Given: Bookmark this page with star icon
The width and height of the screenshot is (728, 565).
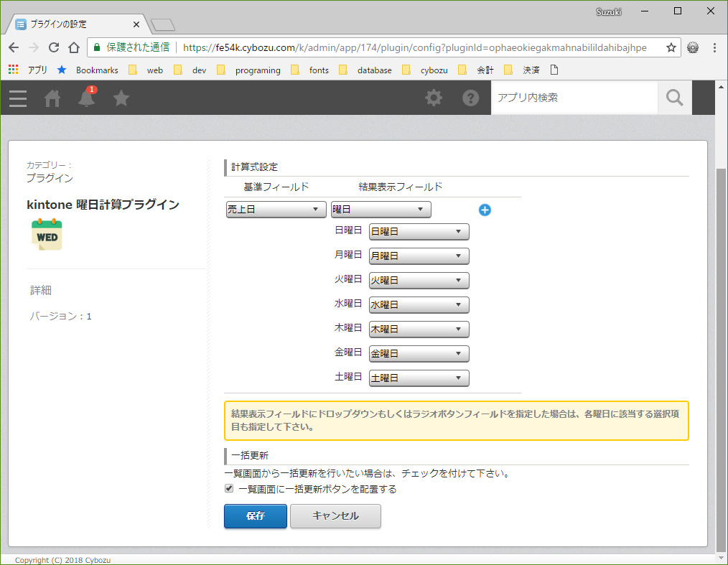Looking at the screenshot, I should tap(671, 47).
